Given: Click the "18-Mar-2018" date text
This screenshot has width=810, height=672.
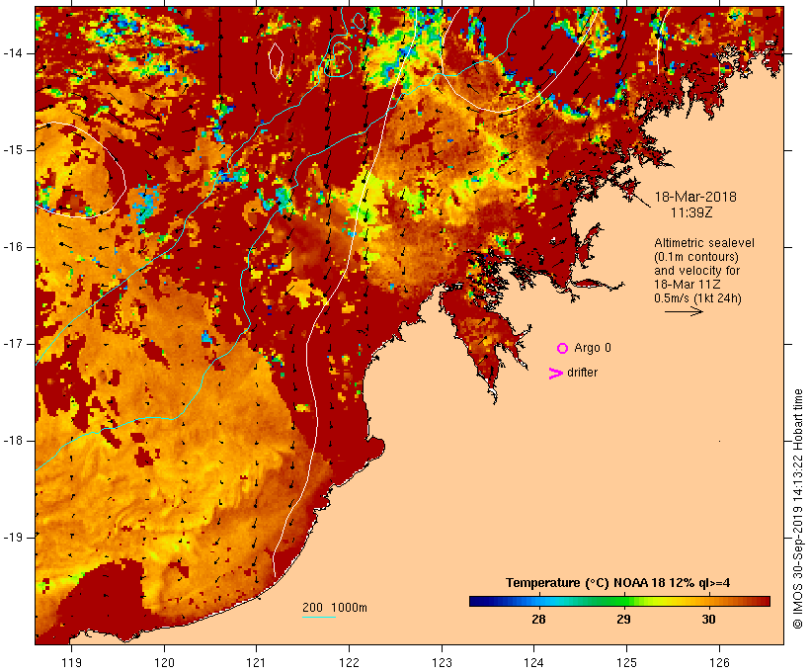Looking at the screenshot, I should click(695, 197).
